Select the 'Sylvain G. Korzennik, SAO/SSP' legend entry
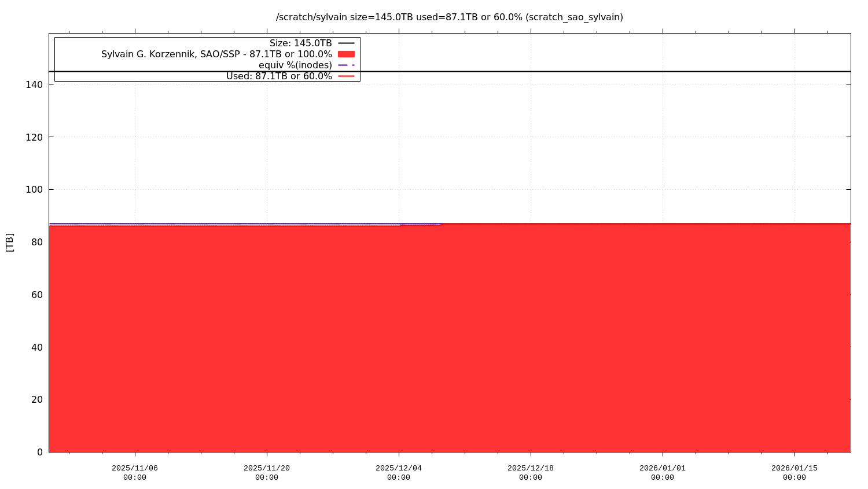Image resolution: width=868 pixels, height=489 pixels. 216,54
